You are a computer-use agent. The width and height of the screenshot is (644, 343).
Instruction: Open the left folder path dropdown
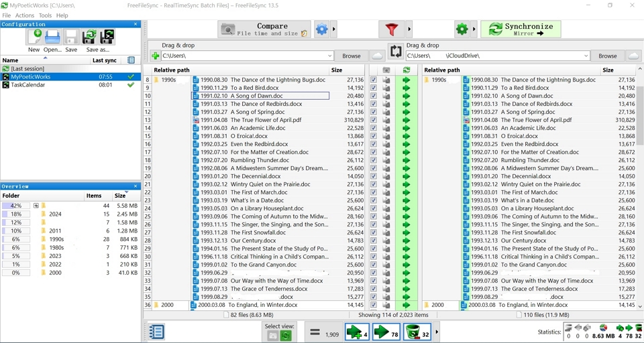(329, 56)
